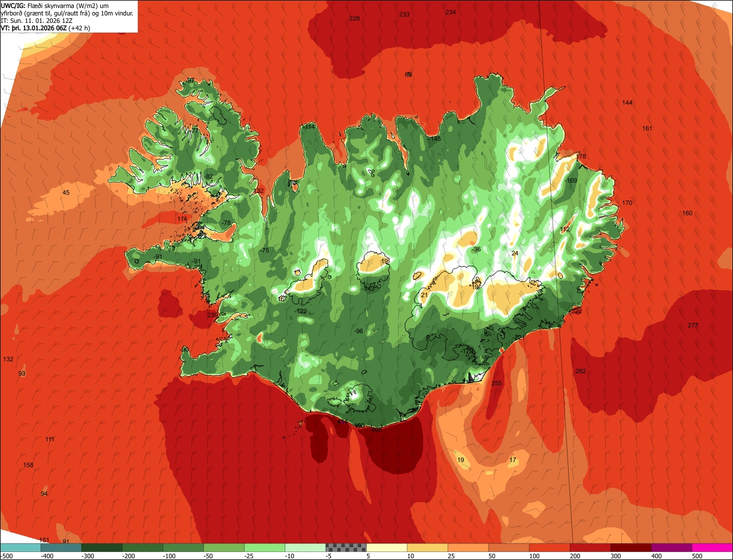Click the value -75 on the map
The height and width of the screenshot is (560, 733).
(264, 250)
